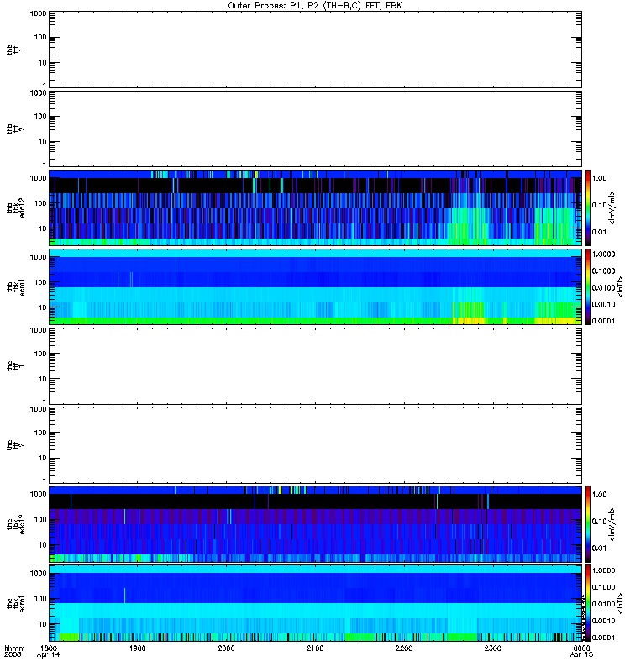Click the color bar beside the thb fbk edc12 panel
The width and height of the screenshot is (630, 672).
tap(588, 207)
